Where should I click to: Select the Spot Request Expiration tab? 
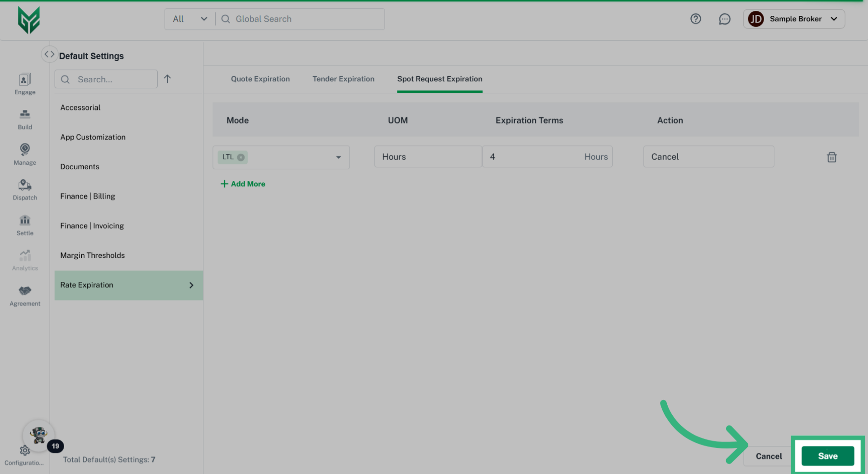[x=440, y=79]
